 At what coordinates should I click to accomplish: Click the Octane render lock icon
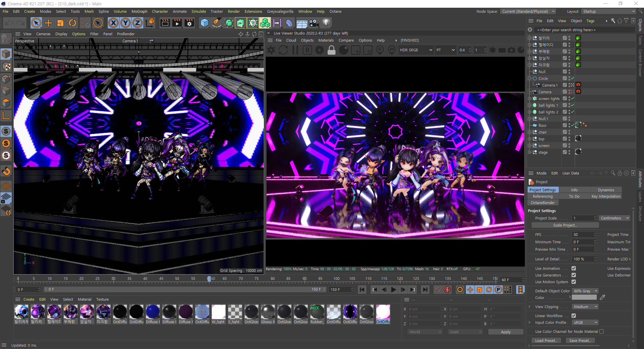coord(332,50)
